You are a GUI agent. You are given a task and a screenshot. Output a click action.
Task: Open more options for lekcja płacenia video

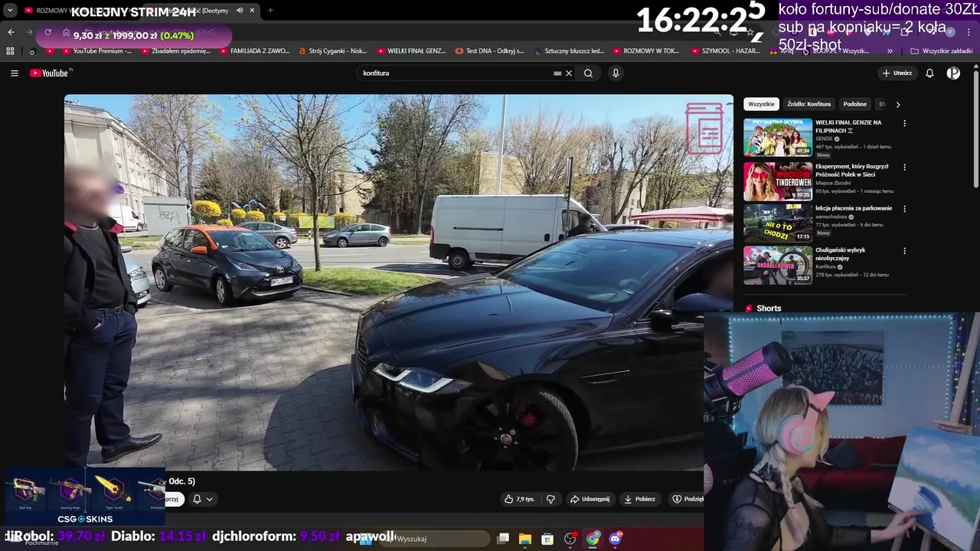[x=904, y=209]
